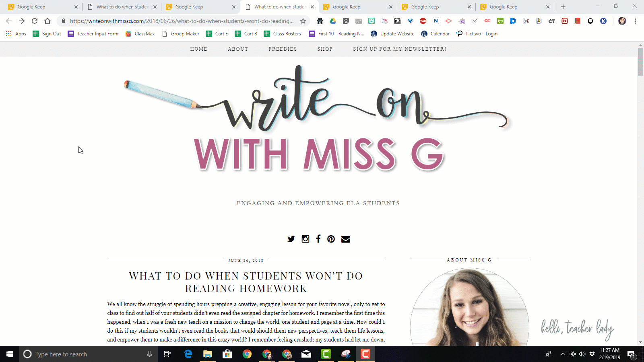
Task: Click the green printer extension icon
Action: tap(500, 21)
